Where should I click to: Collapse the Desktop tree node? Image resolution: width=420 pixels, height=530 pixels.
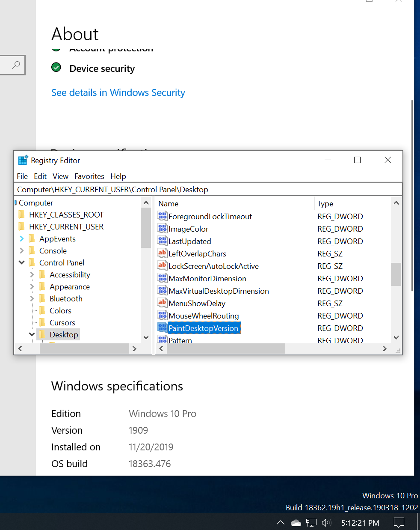(32, 334)
